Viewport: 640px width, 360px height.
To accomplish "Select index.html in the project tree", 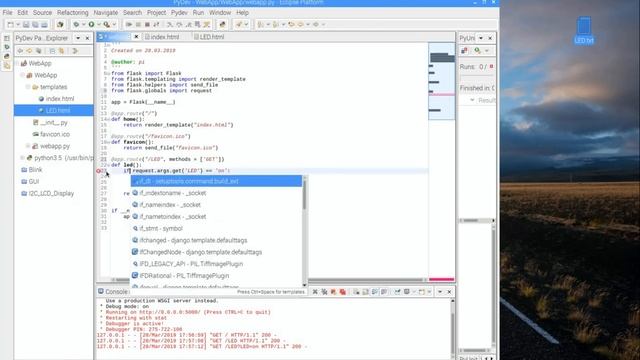I will click(x=56, y=99).
